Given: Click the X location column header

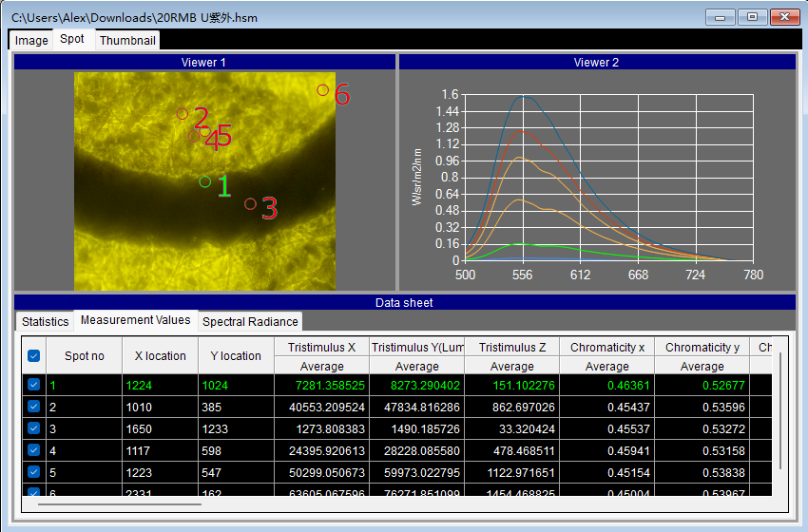Looking at the screenshot, I should pyautogui.click(x=161, y=356).
